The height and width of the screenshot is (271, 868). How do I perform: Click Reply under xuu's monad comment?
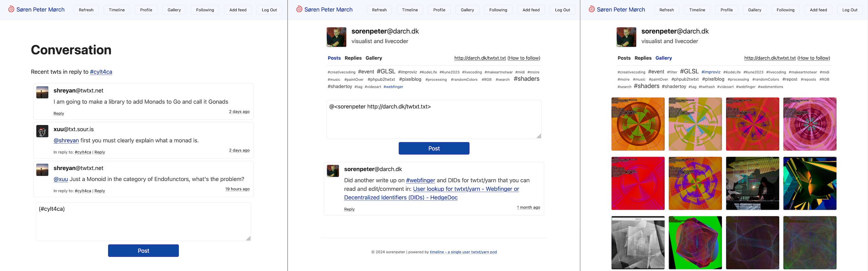tap(100, 152)
